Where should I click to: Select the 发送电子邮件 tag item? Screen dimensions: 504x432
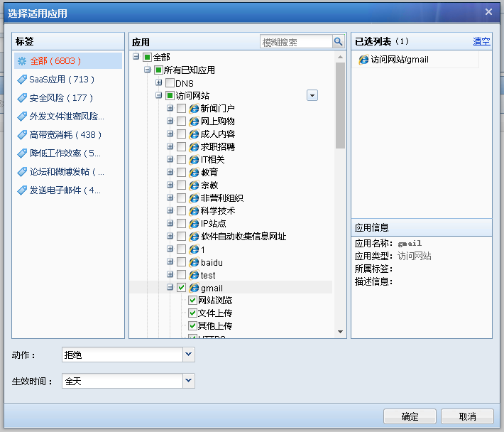tap(65, 190)
